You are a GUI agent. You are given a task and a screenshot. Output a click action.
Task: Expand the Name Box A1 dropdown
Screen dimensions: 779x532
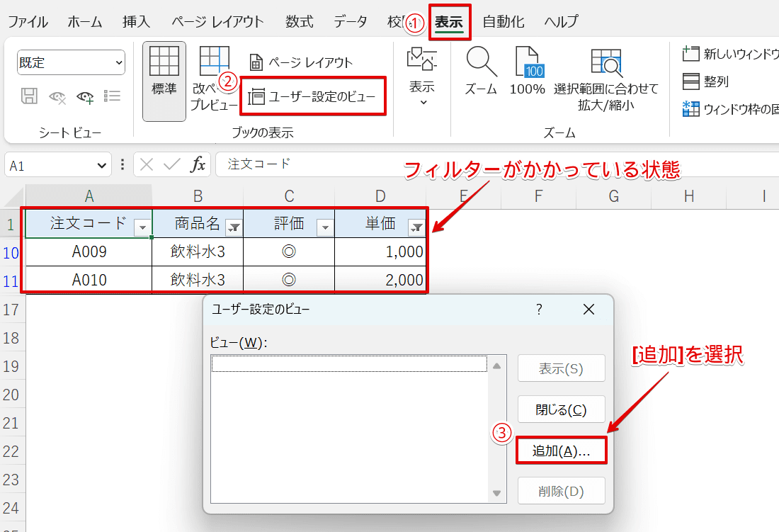pyautogui.click(x=102, y=166)
